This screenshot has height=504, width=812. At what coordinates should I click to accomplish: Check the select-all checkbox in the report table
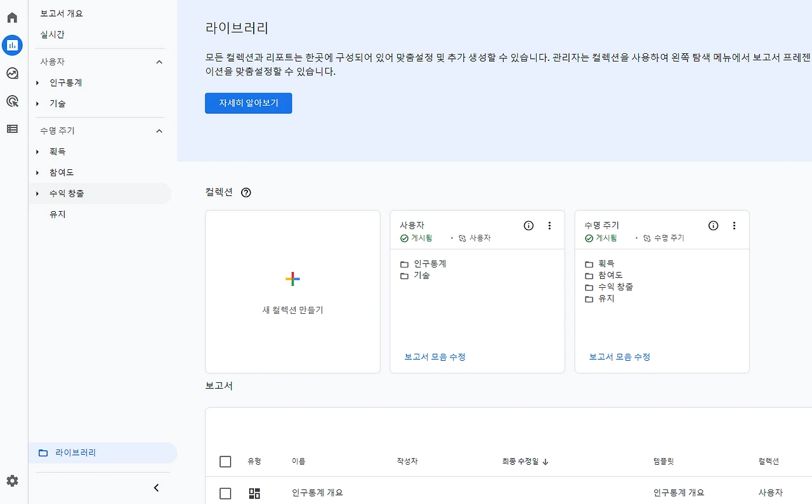(x=225, y=462)
